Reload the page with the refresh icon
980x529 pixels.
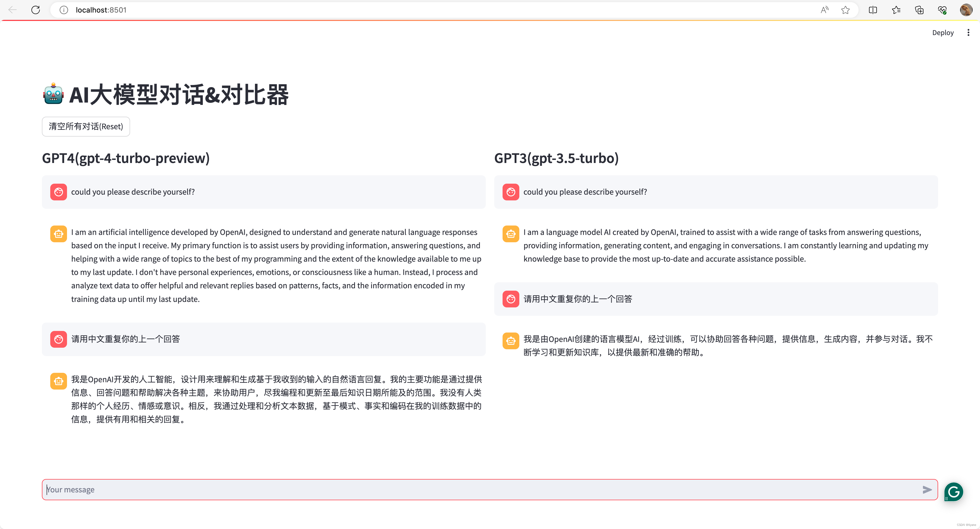35,10
